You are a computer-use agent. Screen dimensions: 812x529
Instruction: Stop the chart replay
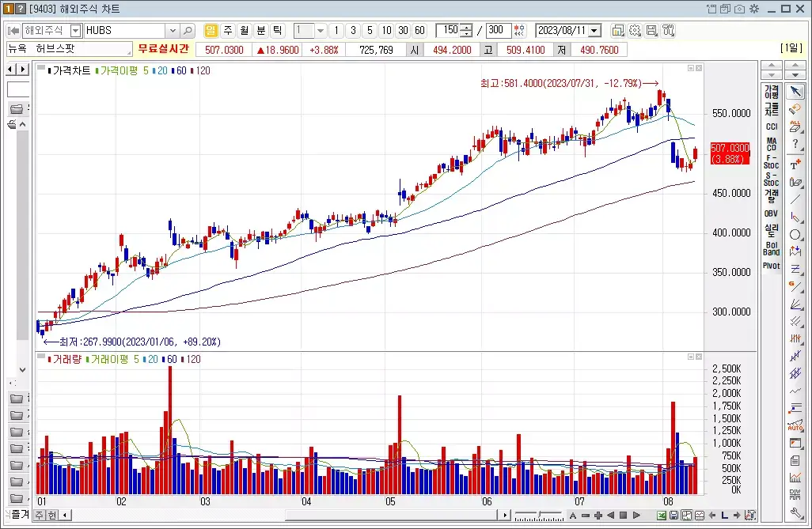pyautogui.click(x=624, y=515)
